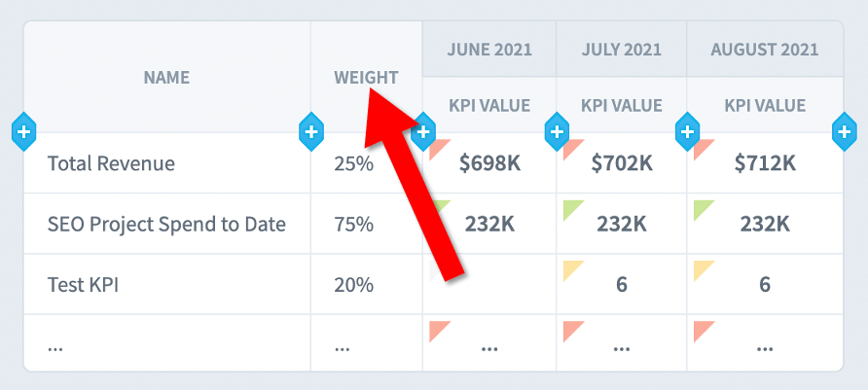This screenshot has width=868, height=390.
Task: Select the WEIGHT column header
Action: (x=366, y=78)
